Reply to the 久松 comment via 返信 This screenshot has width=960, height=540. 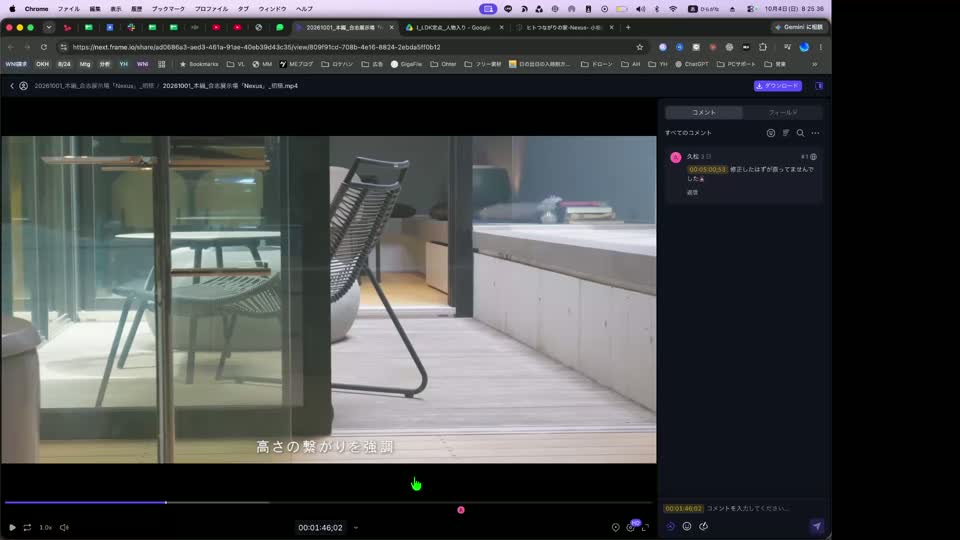[692, 192]
